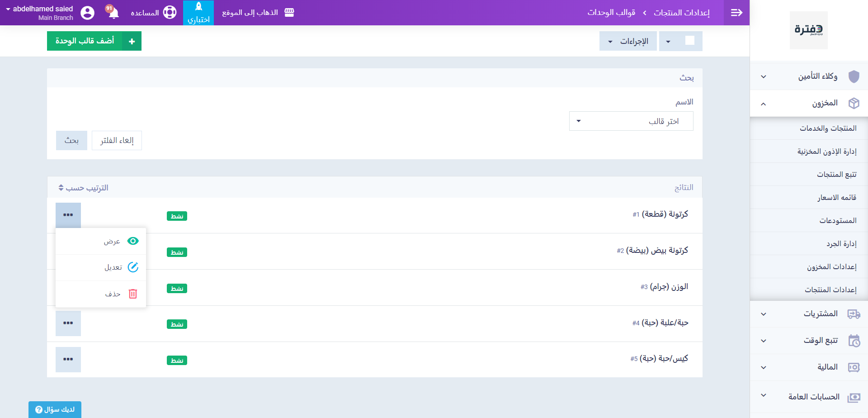Toggle the select-all checkbox
This screenshot has height=418, width=868.
coord(690,41)
